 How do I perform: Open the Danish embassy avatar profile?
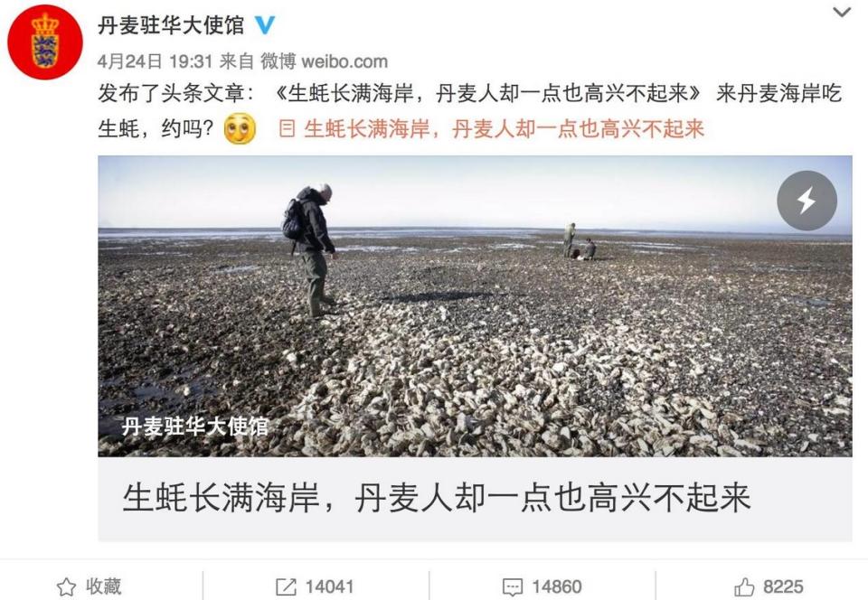click(x=45, y=42)
